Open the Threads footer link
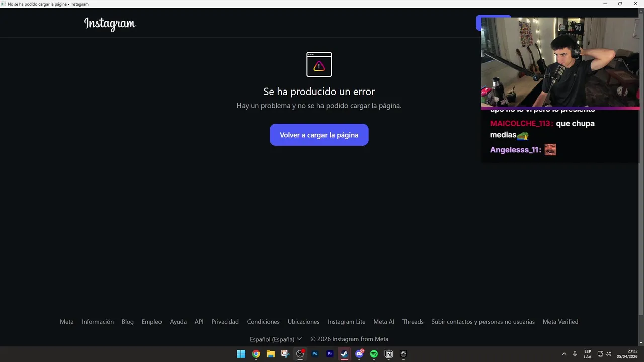 tap(413, 322)
